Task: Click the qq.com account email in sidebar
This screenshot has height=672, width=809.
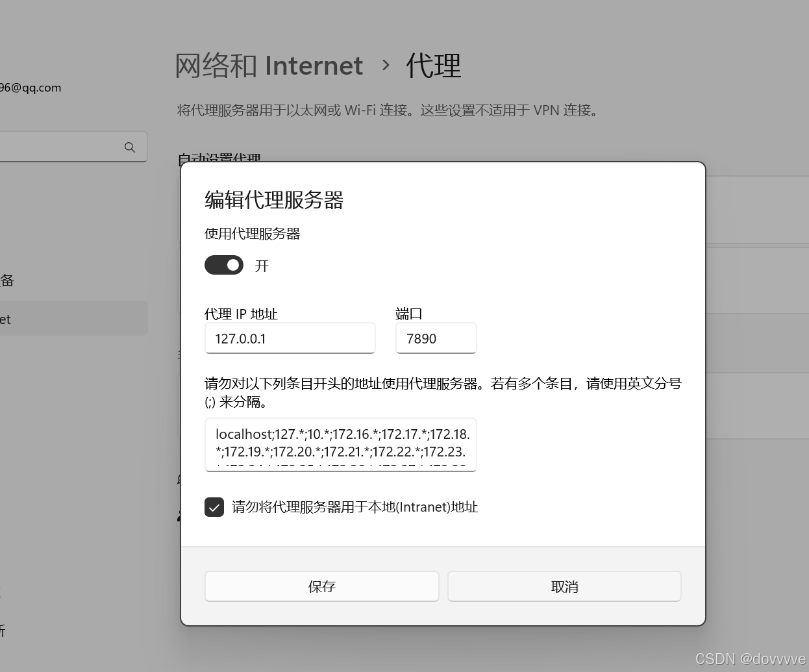Action: point(31,88)
